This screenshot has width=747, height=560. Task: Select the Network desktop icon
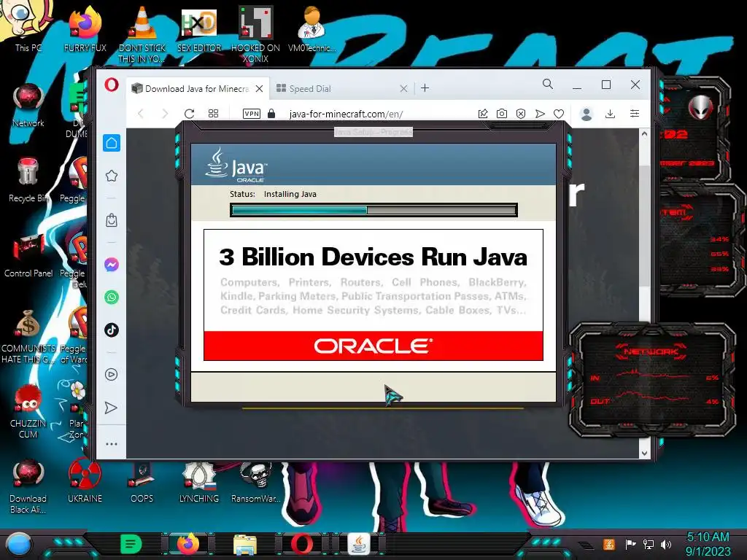click(28, 105)
